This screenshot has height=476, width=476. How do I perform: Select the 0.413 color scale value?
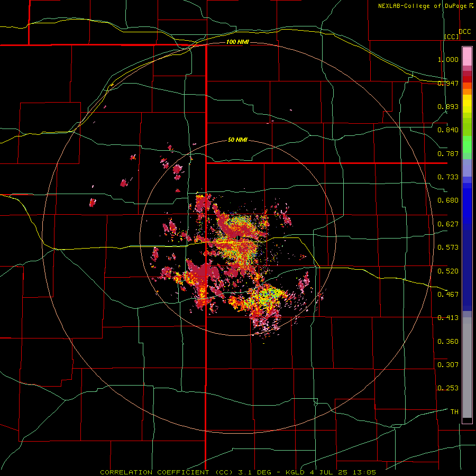coord(448,318)
